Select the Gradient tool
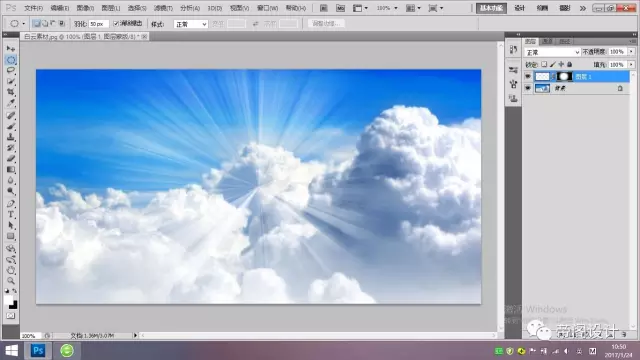Screen dimensions: 640x360 11,170
